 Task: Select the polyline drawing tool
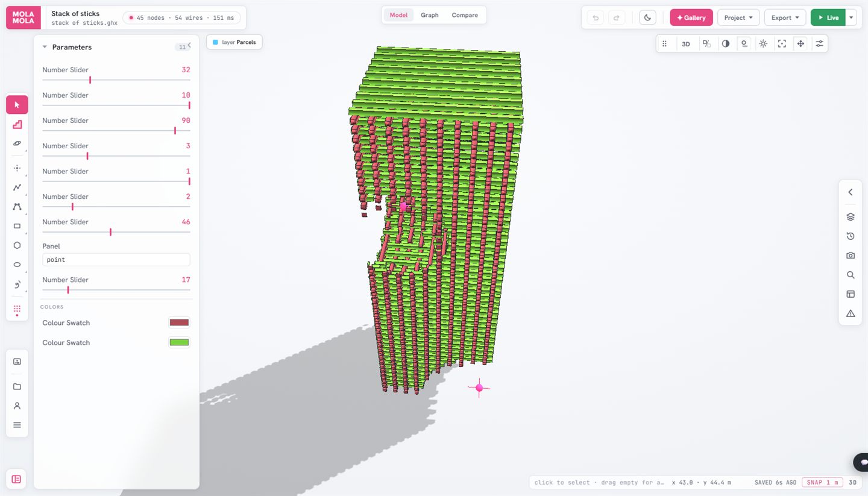pos(17,187)
